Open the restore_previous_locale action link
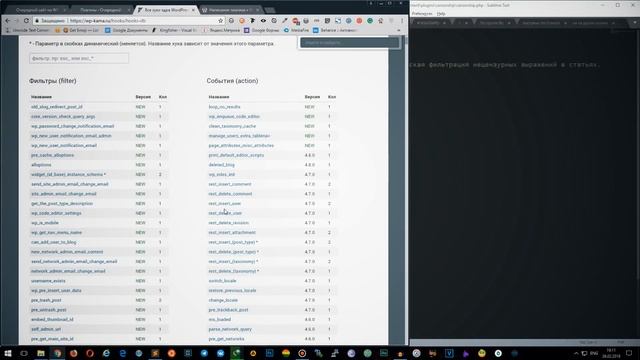 [x=232, y=291]
